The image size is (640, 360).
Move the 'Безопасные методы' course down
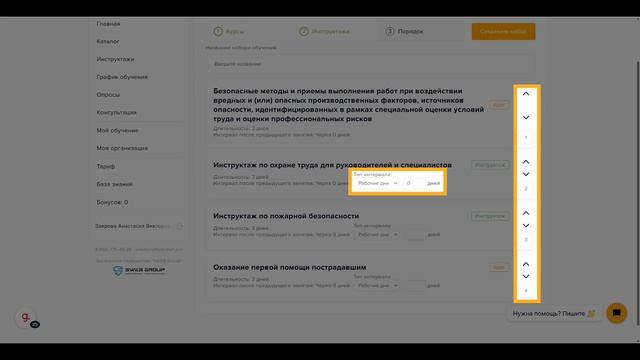526,118
